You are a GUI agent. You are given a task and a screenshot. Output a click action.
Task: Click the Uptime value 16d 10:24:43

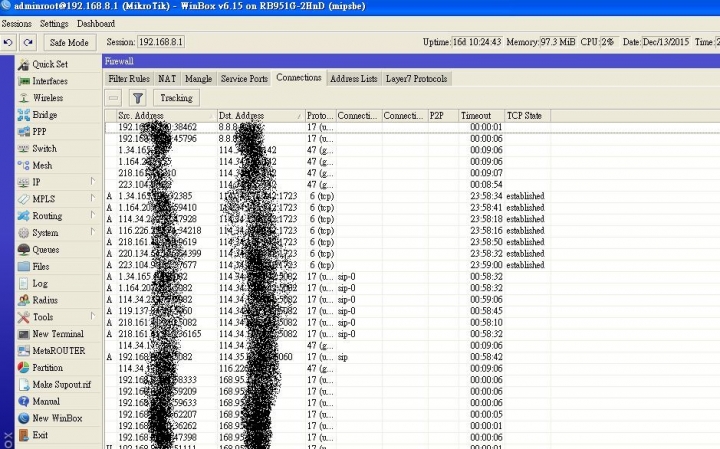coord(477,42)
